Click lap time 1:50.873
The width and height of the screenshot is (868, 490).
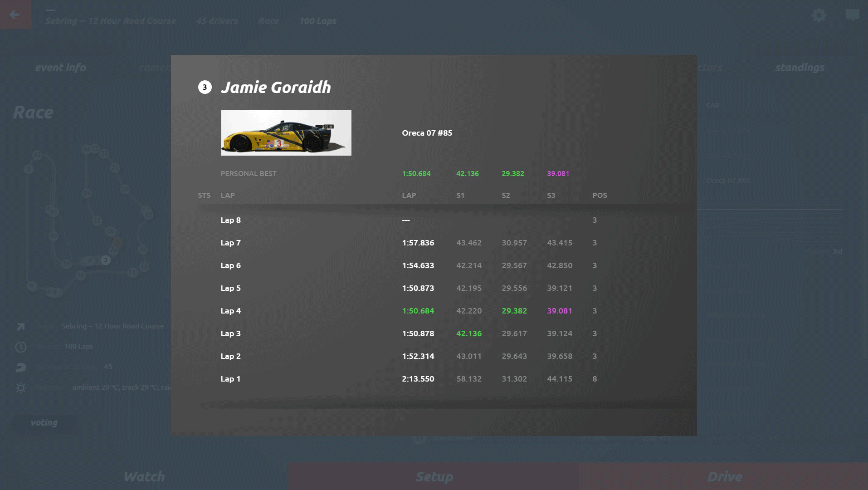point(418,288)
